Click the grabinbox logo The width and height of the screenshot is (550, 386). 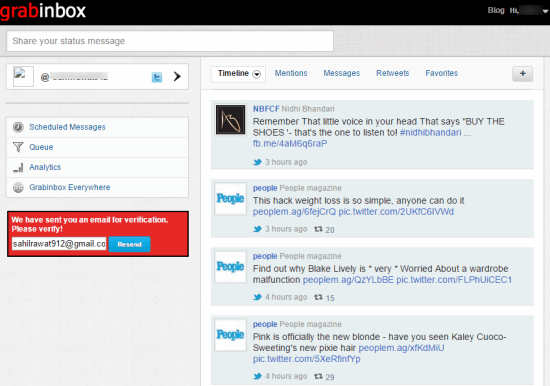pyautogui.click(x=43, y=11)
